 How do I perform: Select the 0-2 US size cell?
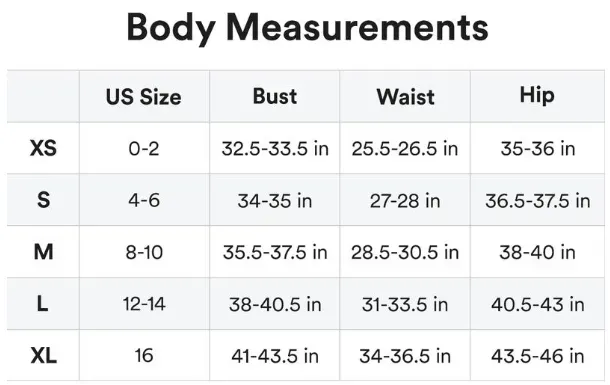click(x=144, y=149)
